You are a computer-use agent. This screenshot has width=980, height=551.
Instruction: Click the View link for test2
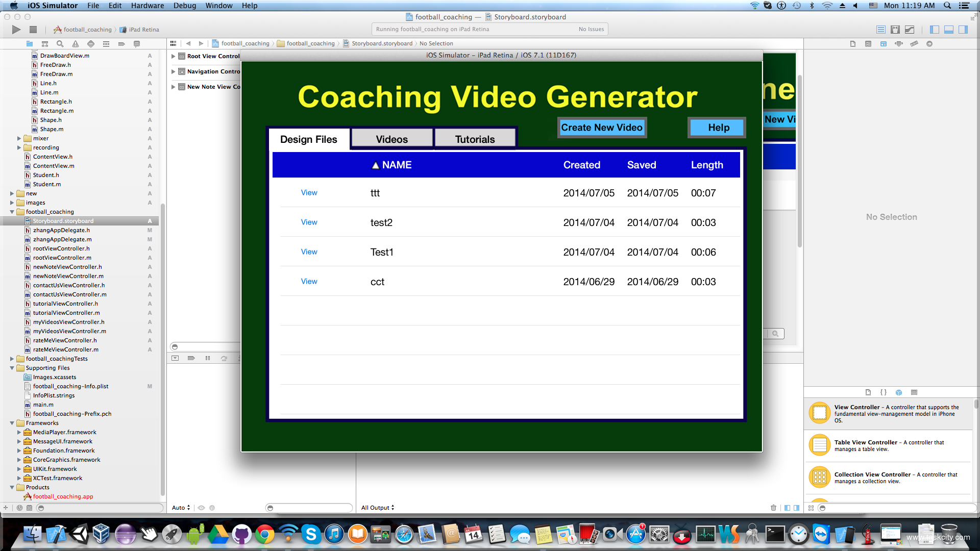click(309, 222)
